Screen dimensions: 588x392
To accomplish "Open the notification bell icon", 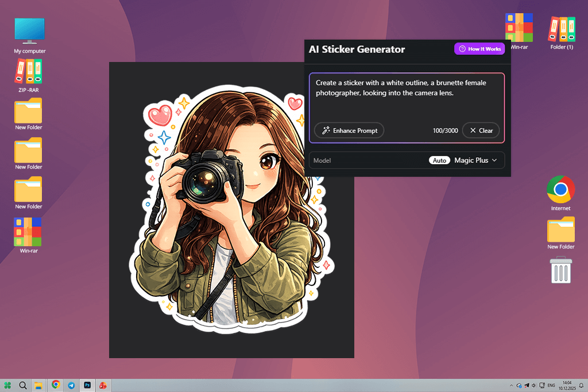I will 581,385.
